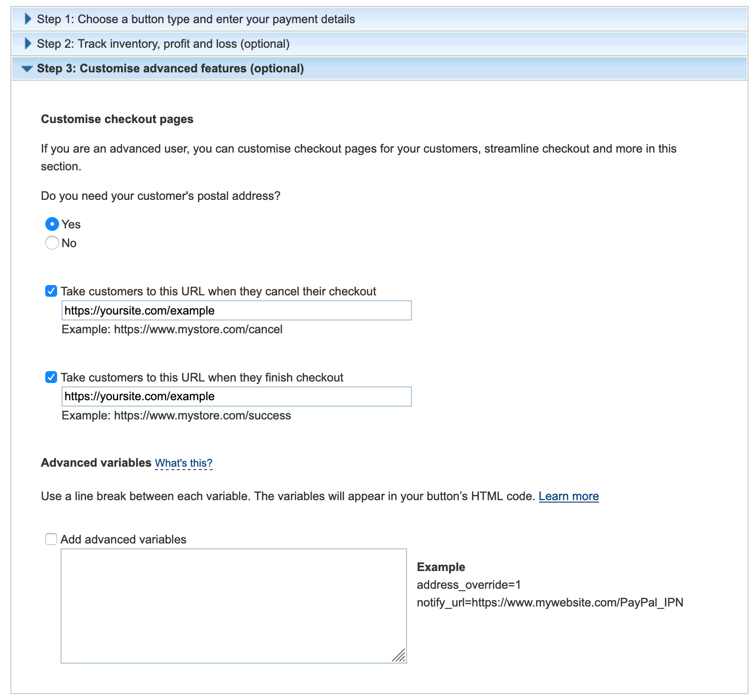Uncheck the finish checkout URL option
The height and width of the screenshot is (700, 755).
tap(51, 377)
